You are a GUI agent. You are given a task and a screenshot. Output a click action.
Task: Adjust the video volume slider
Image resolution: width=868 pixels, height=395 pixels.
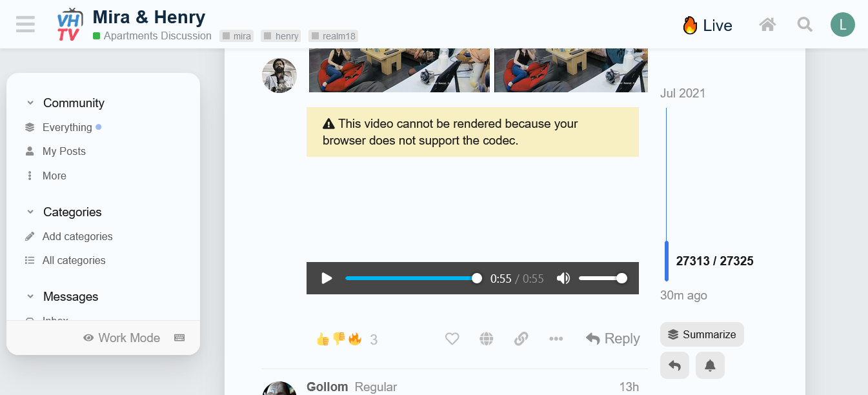(x=601, y=278)
